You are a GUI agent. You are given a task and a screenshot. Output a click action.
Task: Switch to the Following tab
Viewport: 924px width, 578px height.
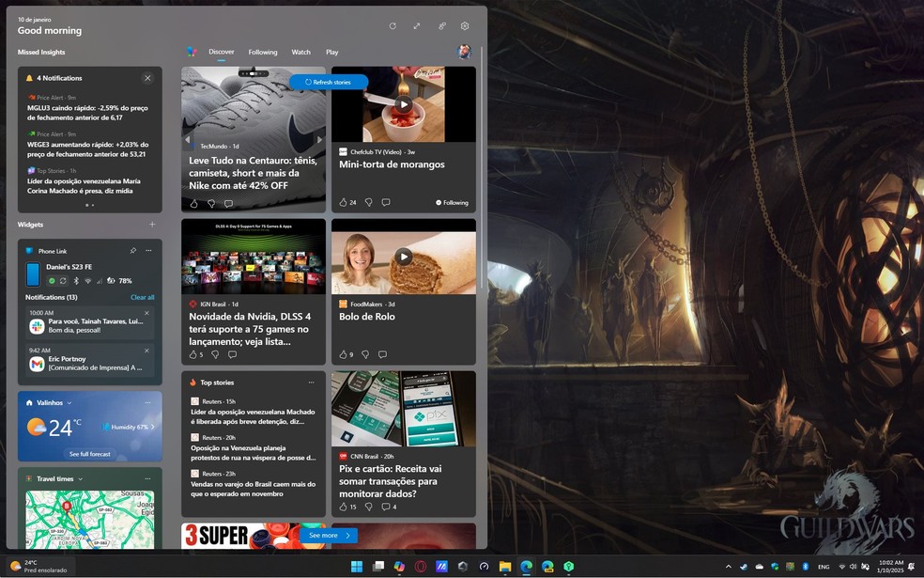[x=263, y=53]
